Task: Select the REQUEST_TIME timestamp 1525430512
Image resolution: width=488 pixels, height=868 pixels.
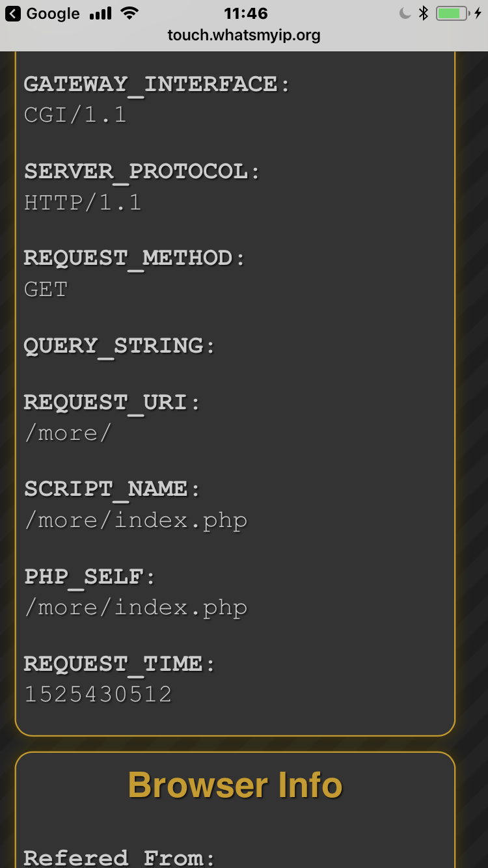Action: pos(98,693)
